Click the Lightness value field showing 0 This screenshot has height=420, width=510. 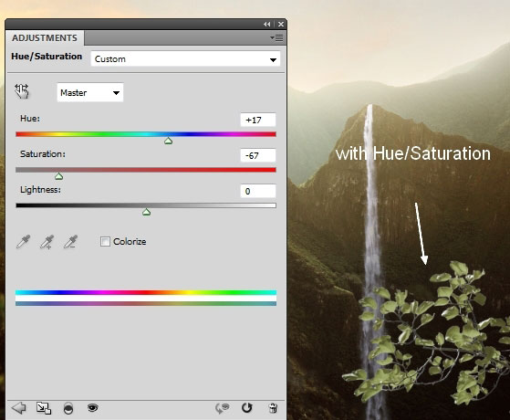258,191
